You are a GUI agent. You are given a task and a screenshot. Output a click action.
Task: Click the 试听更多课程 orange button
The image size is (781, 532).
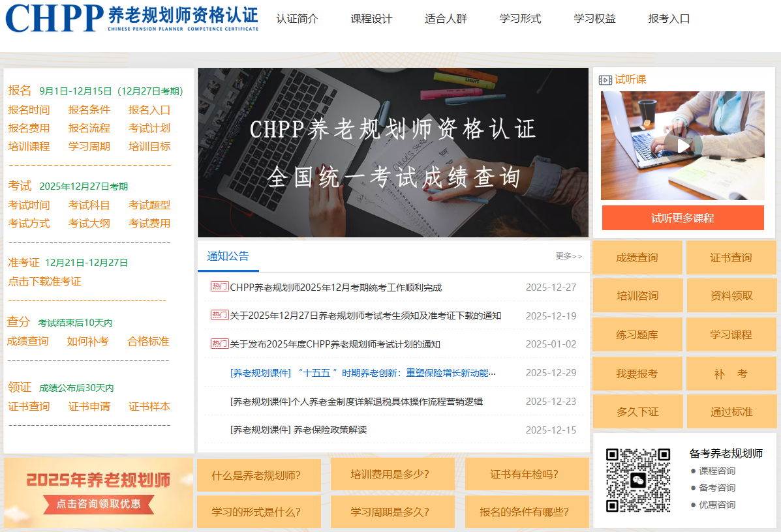point(682,218)
